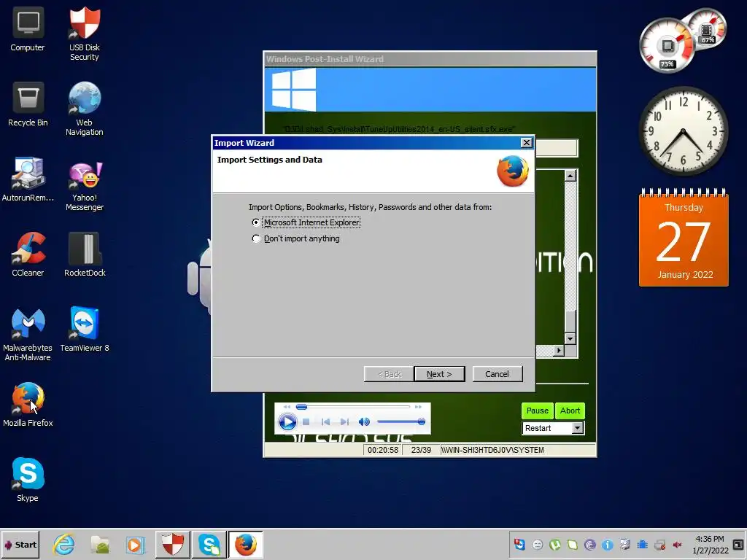Click next track in wizard media player

tap(344, 422)
